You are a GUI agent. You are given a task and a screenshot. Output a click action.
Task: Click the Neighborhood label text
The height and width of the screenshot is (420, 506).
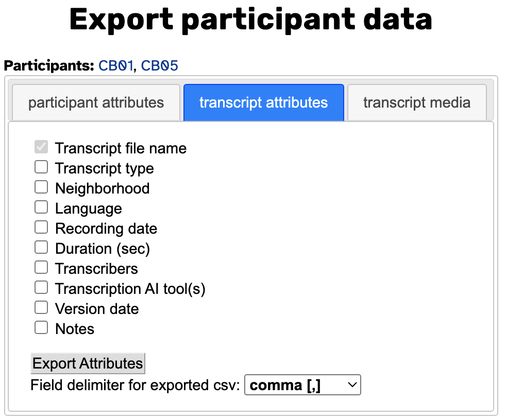(x=103, y=188)
